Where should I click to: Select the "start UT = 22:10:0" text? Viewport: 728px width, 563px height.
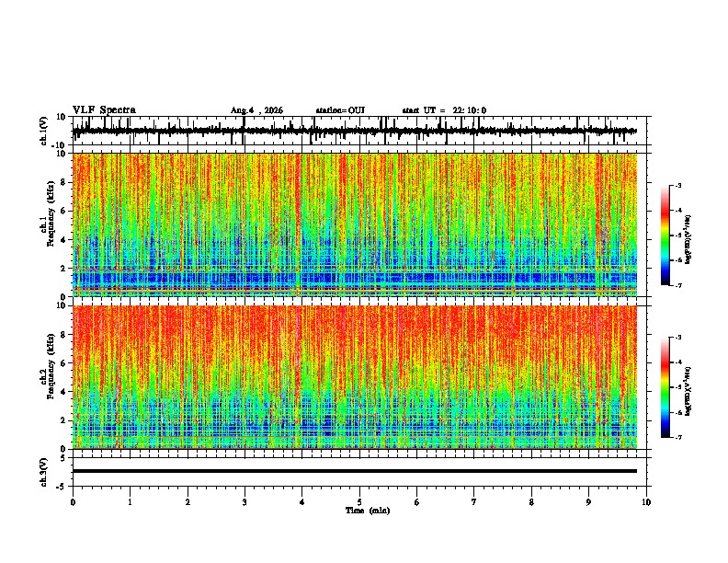444,110
